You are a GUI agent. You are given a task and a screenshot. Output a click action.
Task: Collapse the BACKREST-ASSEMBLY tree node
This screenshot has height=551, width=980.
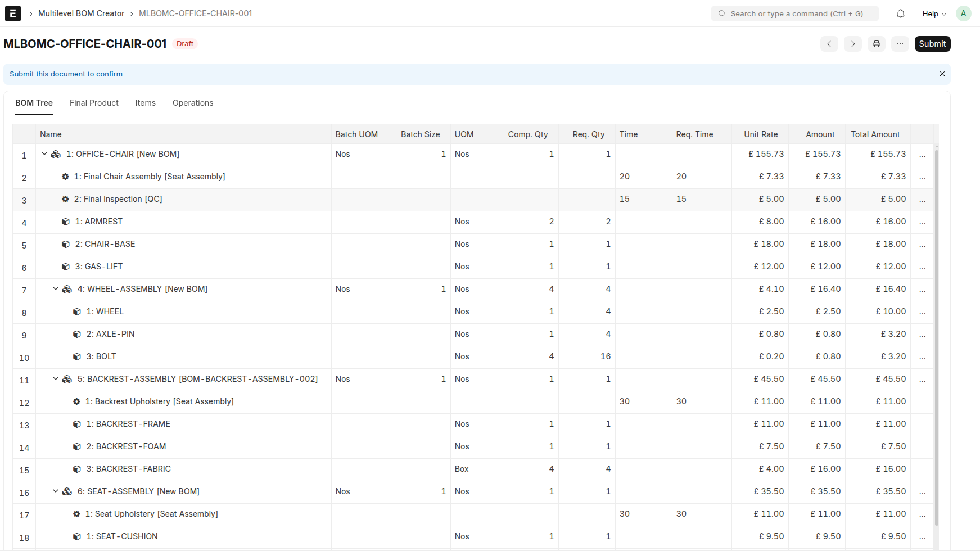(55, 378)
